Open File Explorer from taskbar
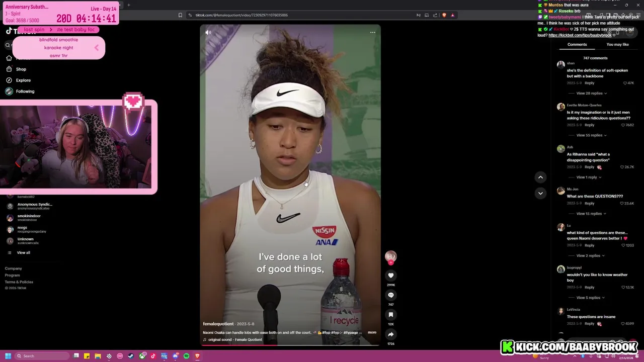The width and height of the screenshot is (644, 362). click(x=98, y=356)
